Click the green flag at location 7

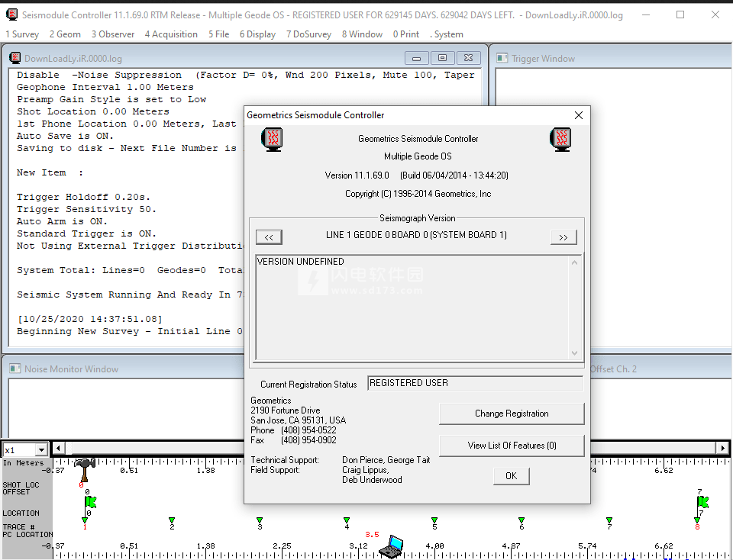pyautogui.click(x=702, y=502)
